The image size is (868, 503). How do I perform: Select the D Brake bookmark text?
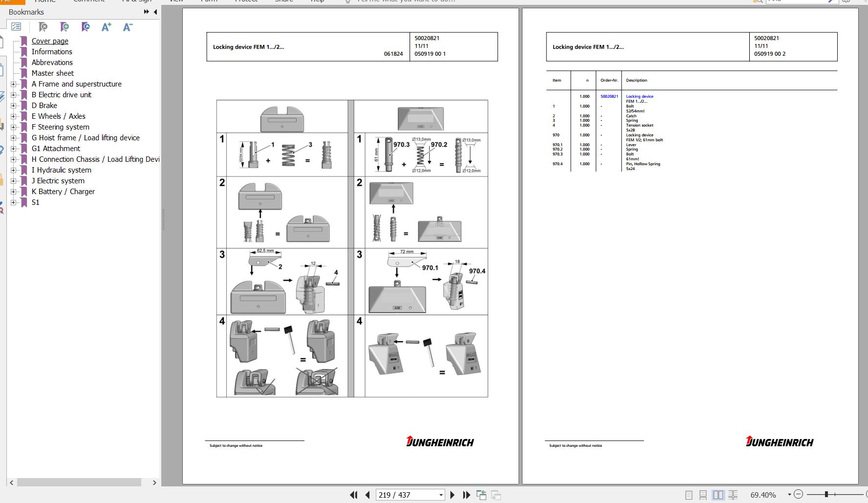coord(44,106)
